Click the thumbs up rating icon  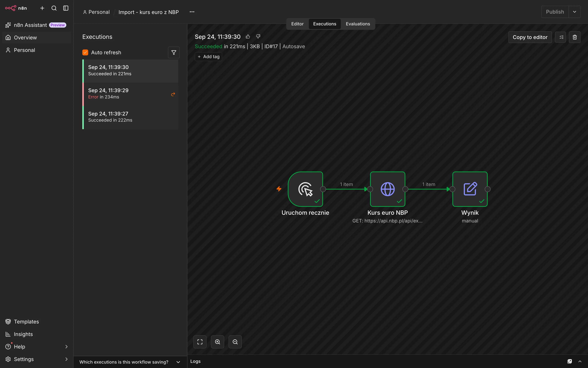click(x=248, y=36)
